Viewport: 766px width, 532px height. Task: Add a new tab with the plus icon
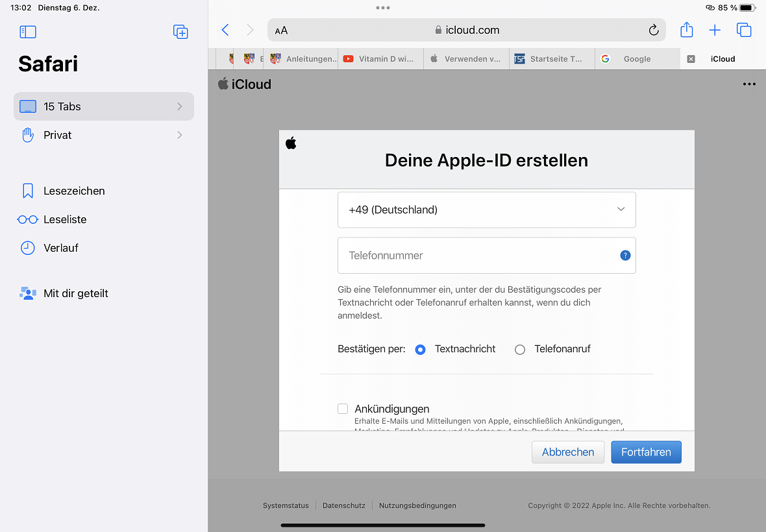715,30
